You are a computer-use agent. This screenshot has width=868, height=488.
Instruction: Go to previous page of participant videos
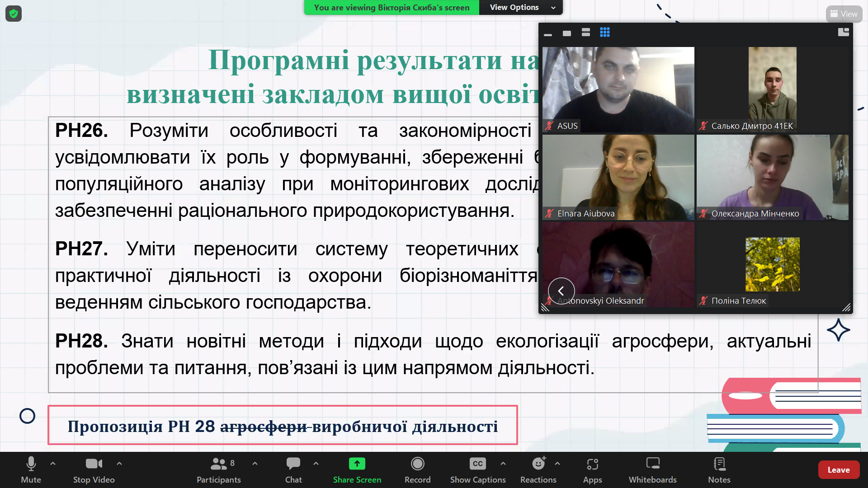pyautogui.click(x=561, y=291)
